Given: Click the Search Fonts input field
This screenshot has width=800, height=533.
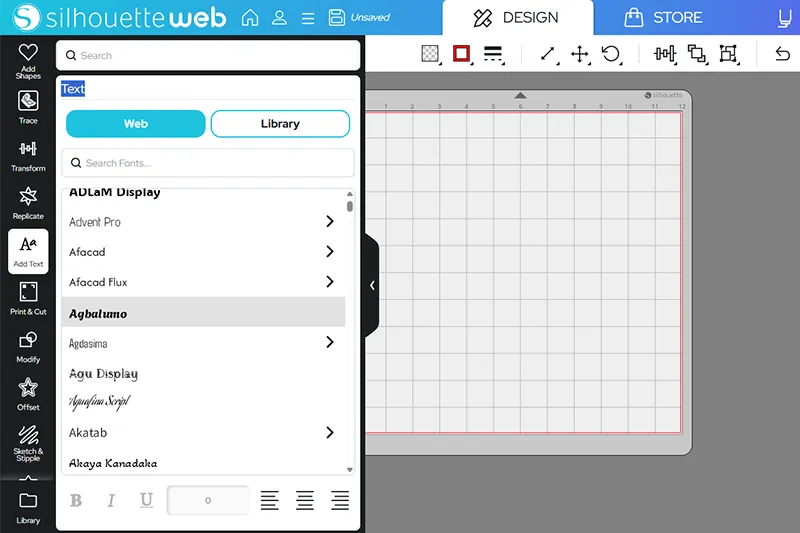Looking at the screenshot, I should tap(208, 163).
